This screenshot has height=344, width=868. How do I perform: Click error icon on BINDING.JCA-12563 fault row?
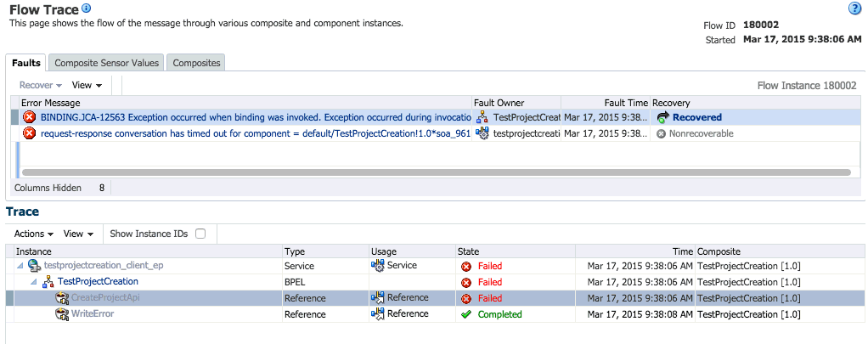pos(29,117)
